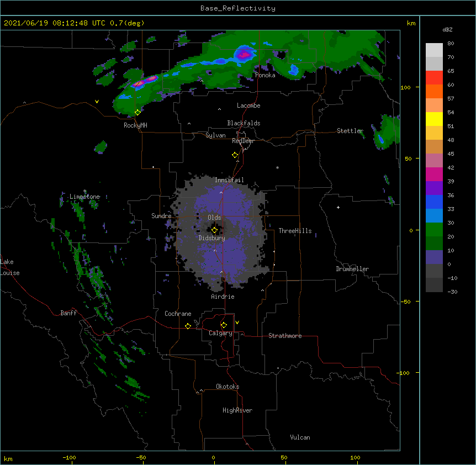Screen dimensions: 476x465
Task: Click the radar site marker near Olds
Action: 214,230
